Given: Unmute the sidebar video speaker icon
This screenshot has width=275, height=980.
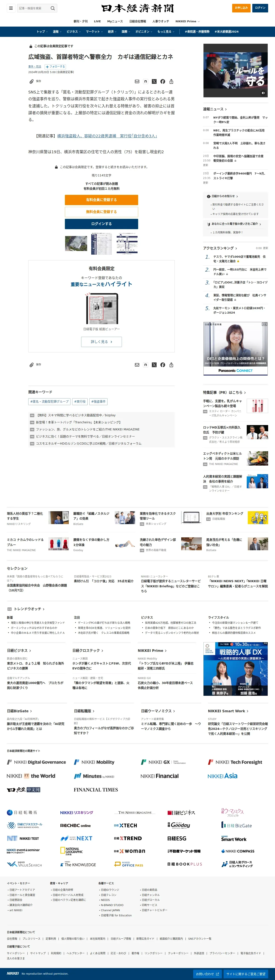Looking at the screenshot, I should [263, 93].
